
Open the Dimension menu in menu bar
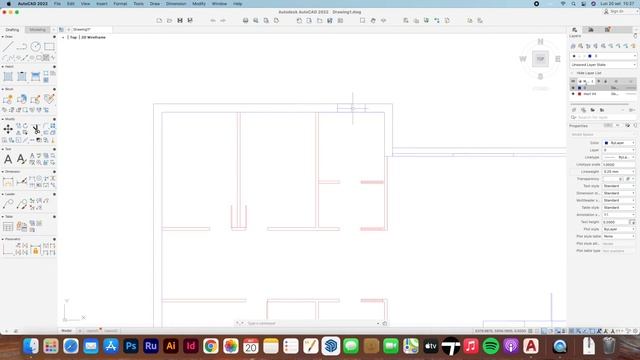click(176, 4)
